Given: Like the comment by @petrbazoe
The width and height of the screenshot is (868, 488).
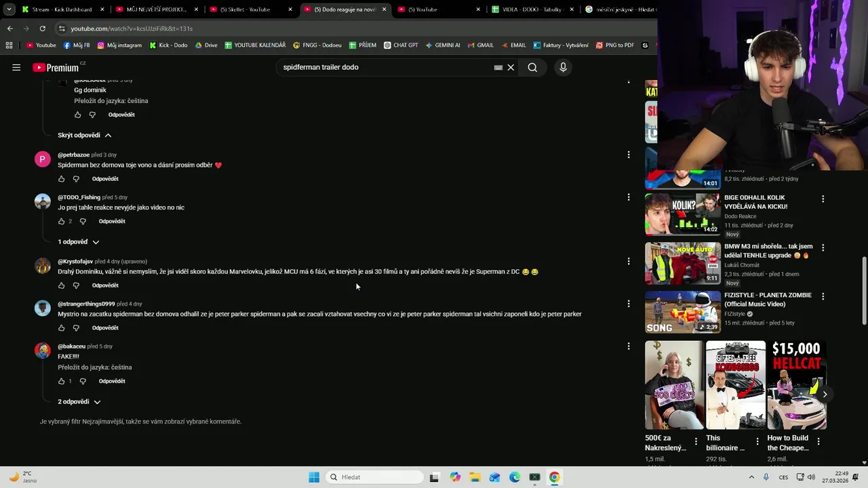Looking at the screenshot, I should pos(61,179).
